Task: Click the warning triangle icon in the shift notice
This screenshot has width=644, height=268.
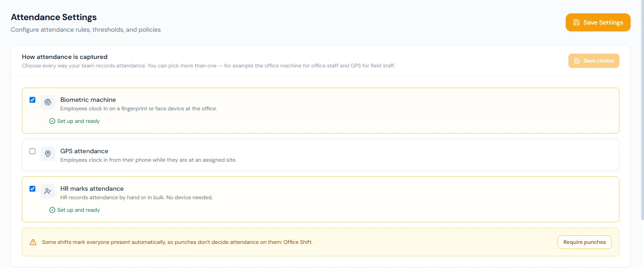Action: point(33,242)
